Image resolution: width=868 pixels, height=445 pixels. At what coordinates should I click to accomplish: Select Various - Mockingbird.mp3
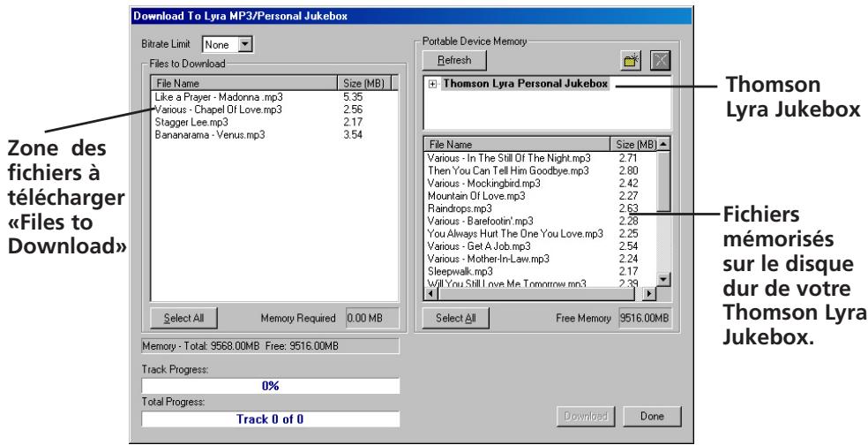click(x=483, y=183)
